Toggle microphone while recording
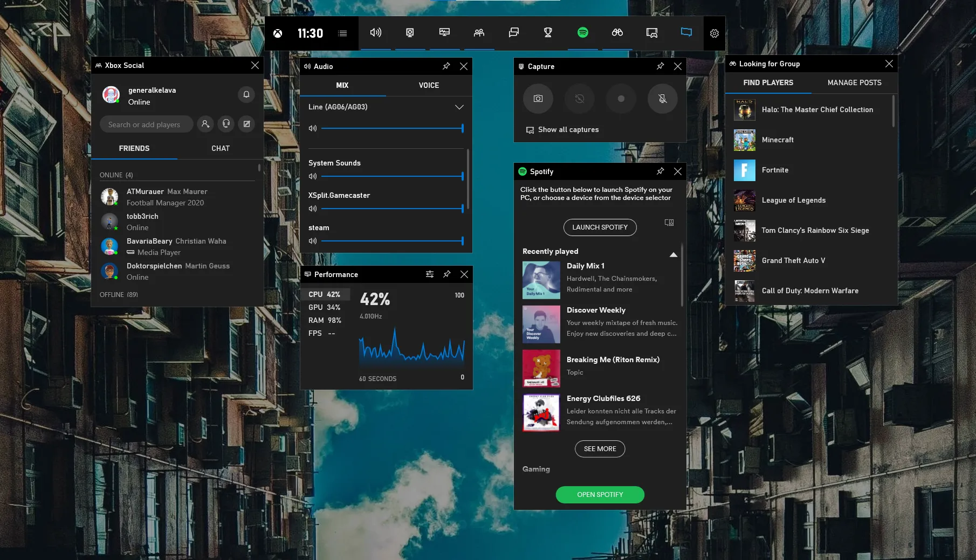The width and height of the screenshot is (976, 560). 663,99
